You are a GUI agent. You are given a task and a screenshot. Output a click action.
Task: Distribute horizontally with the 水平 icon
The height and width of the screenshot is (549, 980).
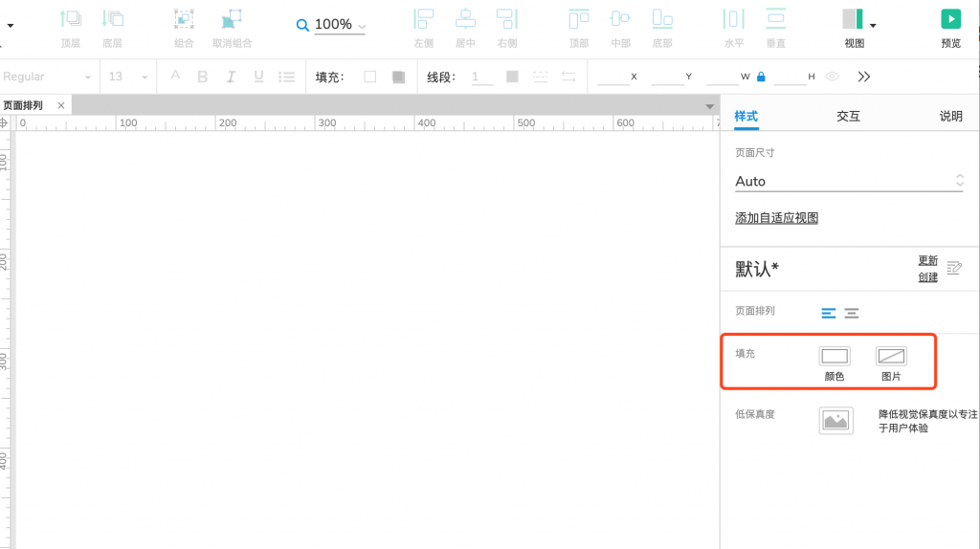click(733, 19)
